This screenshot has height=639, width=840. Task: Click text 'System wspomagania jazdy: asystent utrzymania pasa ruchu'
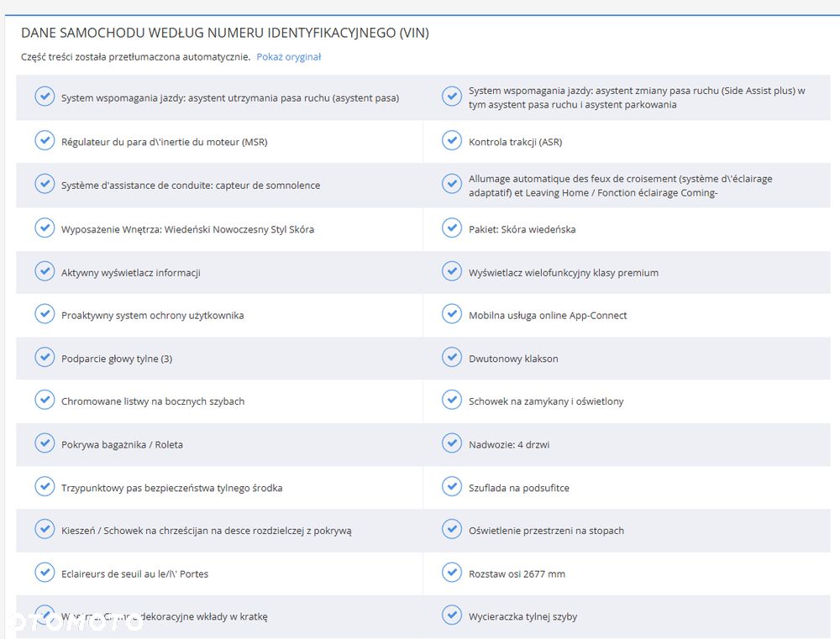coord(196,98)
